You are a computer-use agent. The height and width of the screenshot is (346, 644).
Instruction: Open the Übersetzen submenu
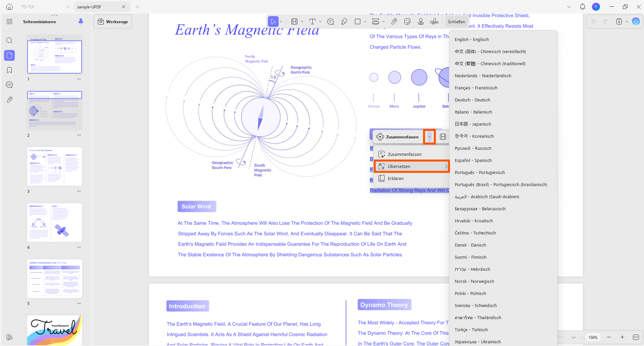[x=412, y=166]
